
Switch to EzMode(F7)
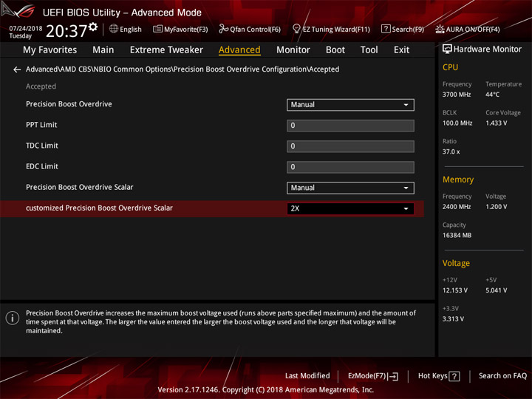coord(373,376)
